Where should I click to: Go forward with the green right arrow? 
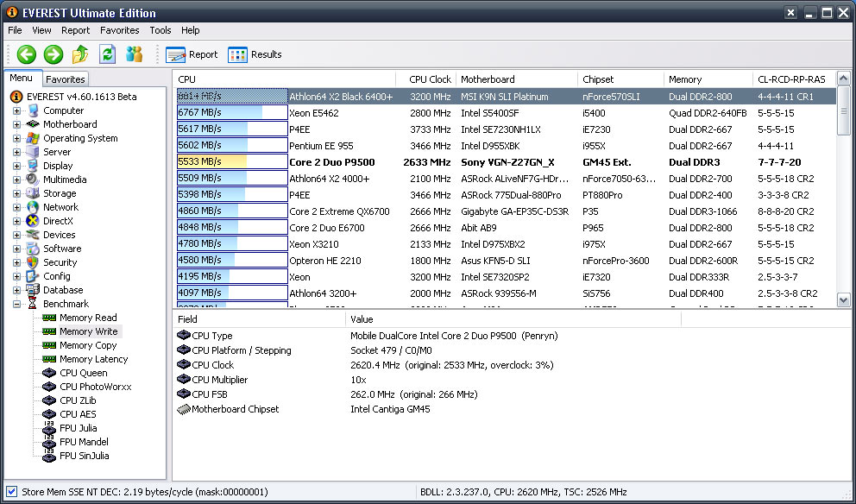pos(53,54)
